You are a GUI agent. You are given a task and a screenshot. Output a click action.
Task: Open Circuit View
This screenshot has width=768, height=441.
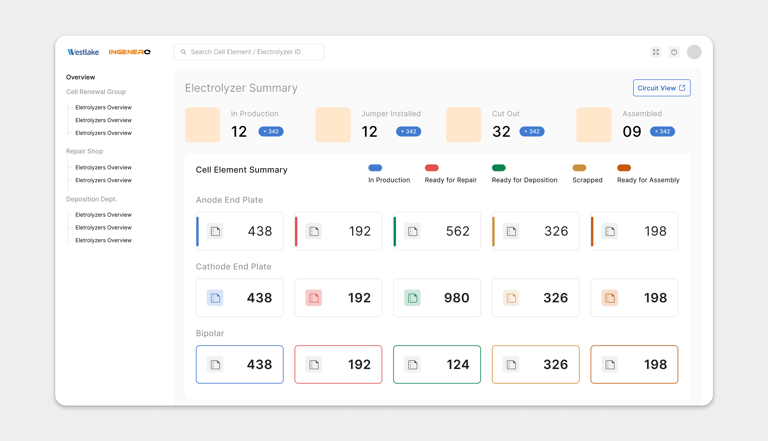click(x=662, y=88)
